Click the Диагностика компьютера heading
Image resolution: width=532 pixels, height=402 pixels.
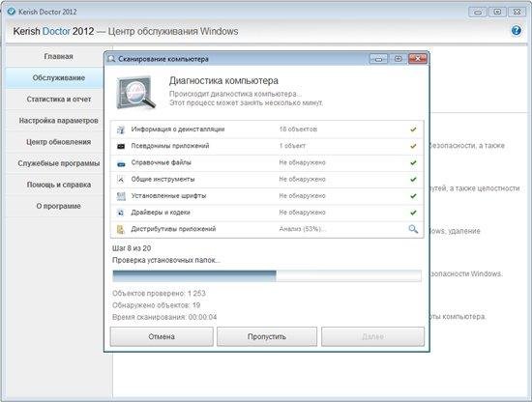(223, 80)
